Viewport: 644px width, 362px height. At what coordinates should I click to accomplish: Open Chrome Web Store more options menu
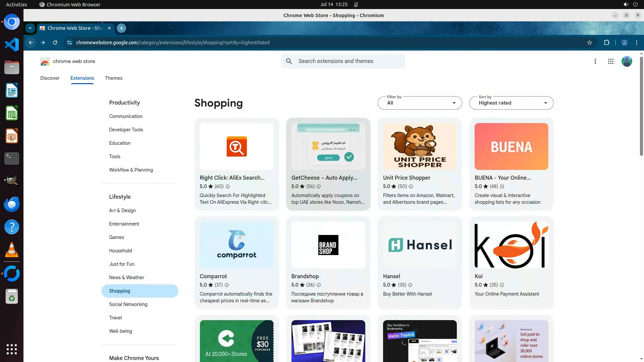(595, 61)
